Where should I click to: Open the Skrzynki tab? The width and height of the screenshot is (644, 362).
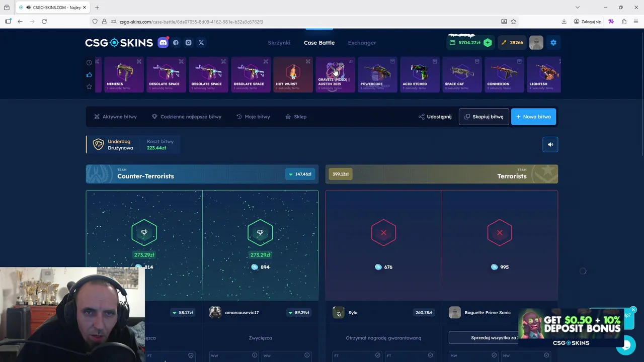click(x=279, y=43)
